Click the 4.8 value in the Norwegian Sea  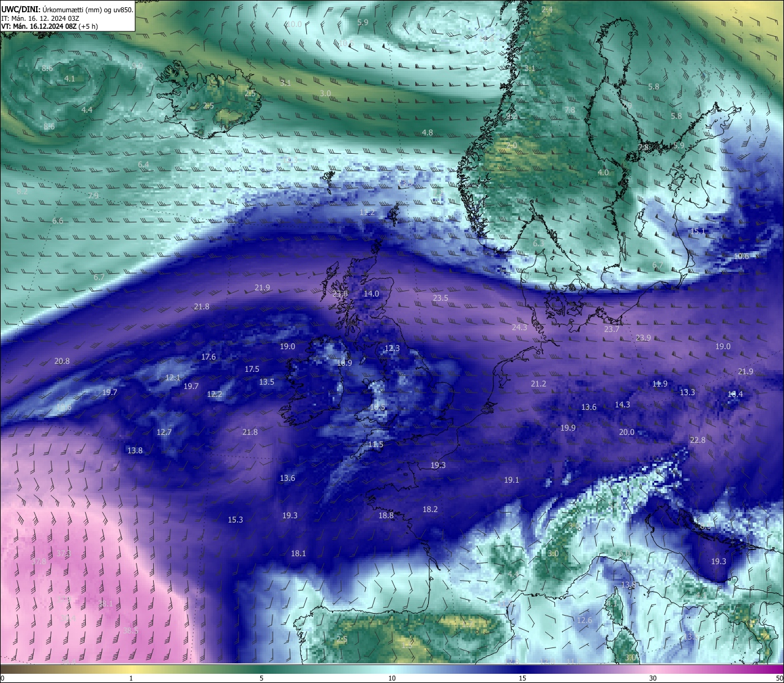(428, 132)
